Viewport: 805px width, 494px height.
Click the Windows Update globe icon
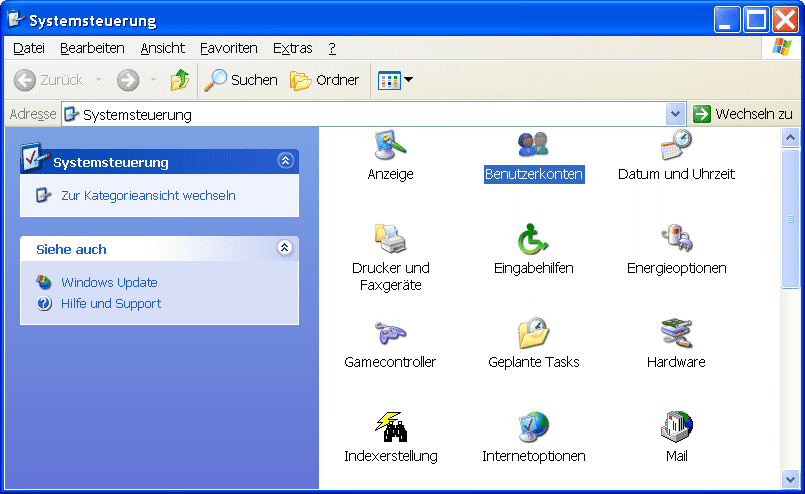pos(44,282)
